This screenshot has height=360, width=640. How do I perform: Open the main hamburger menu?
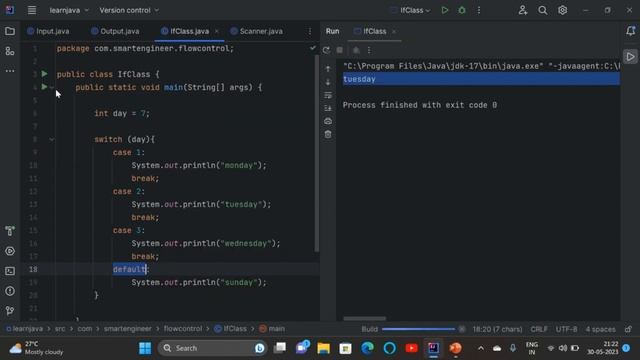pyautogui.click(x=31, y=10)
